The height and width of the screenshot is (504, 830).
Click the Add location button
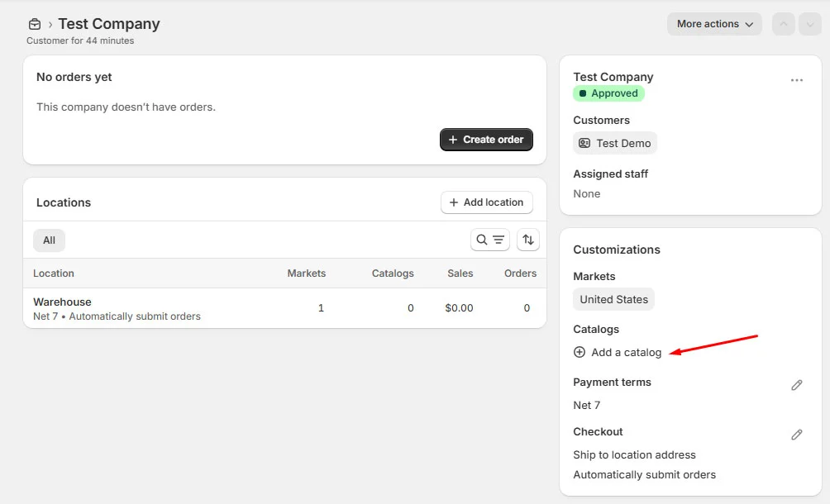[486, 202]
